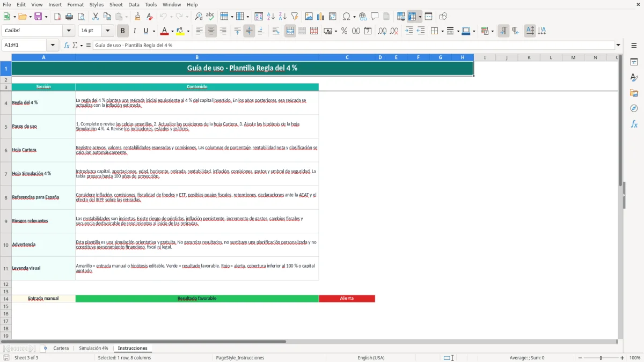Insert Comment icon
Viewport: 644px width, 362px height.
point(375,17)
